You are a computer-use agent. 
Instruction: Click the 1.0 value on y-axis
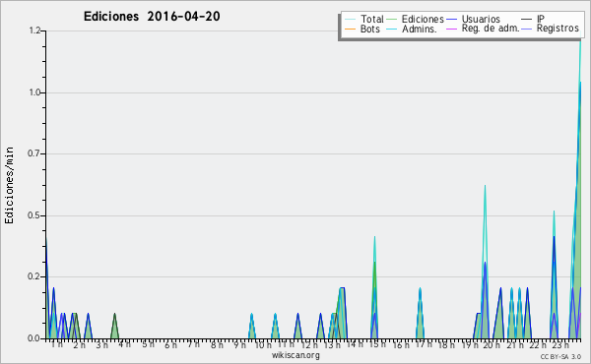click(34, 92)
